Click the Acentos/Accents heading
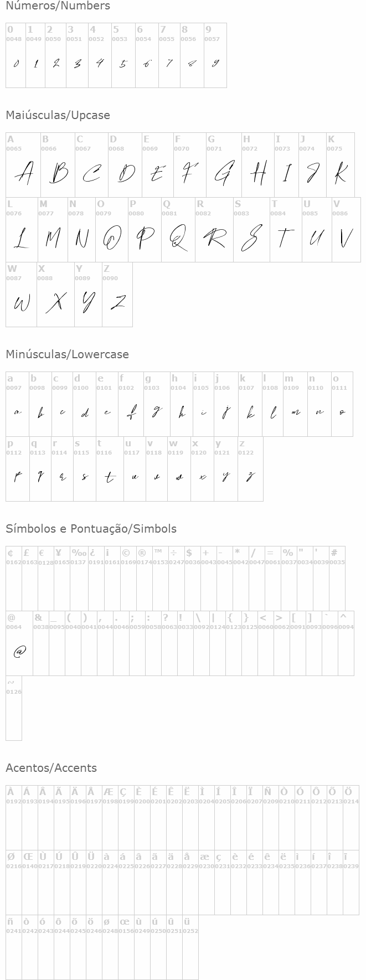The image size is (366, 980). 51,768
